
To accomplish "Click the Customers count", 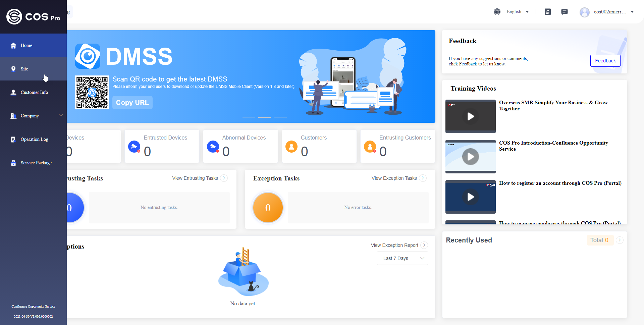I will pyautogui.click(x=305, y=152).
